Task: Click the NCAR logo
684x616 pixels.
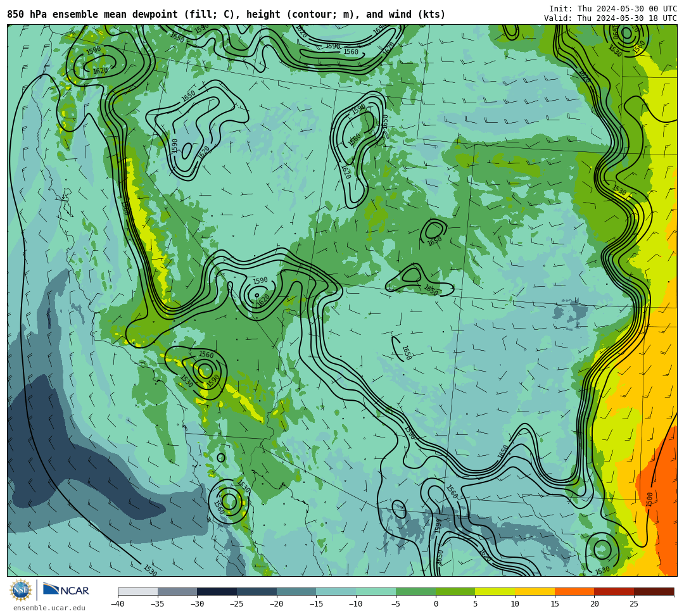Action: pyautogui.click(x=66, y=590)
